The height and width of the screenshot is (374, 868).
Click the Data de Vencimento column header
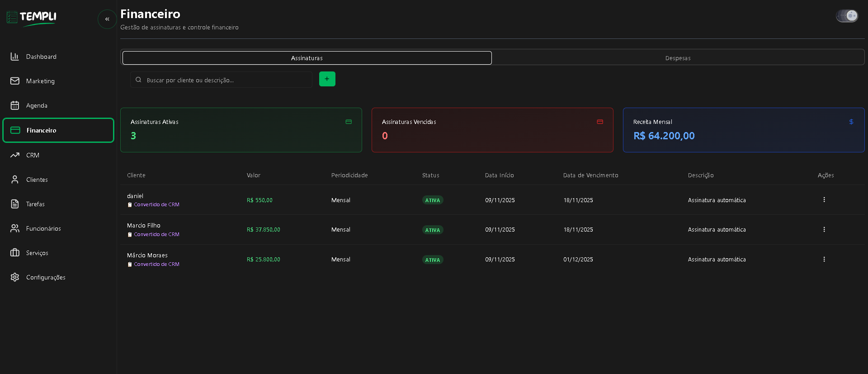pos(591,175)
